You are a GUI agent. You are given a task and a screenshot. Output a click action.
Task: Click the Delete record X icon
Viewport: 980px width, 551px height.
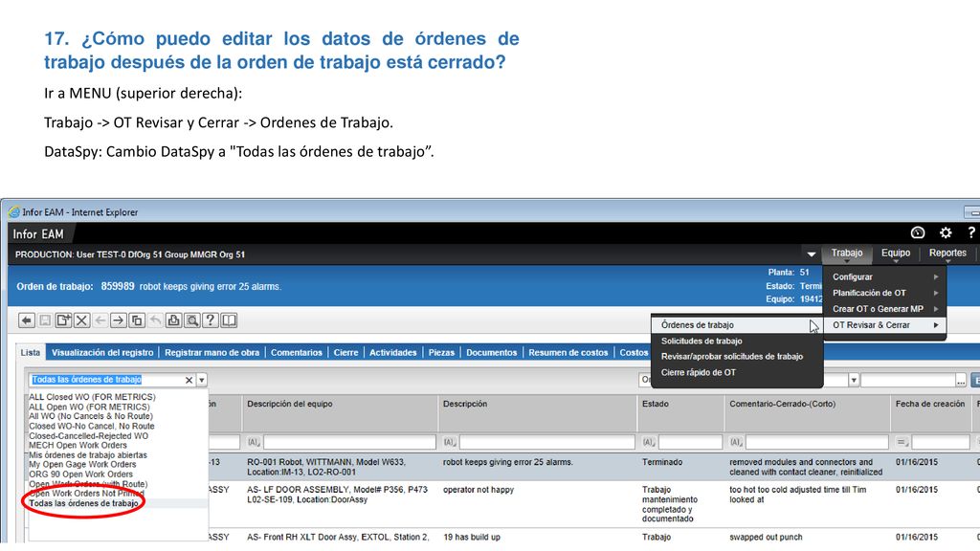click(81, 320)
